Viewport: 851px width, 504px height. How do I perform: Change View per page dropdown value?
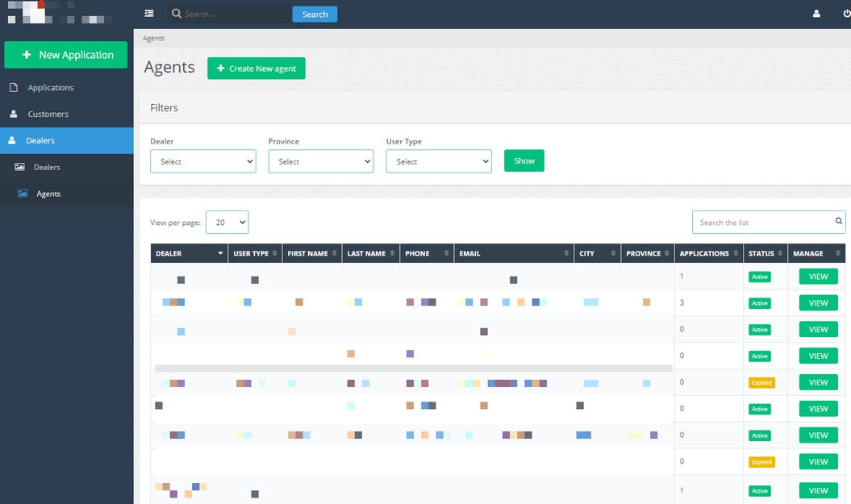click(227, 223)
